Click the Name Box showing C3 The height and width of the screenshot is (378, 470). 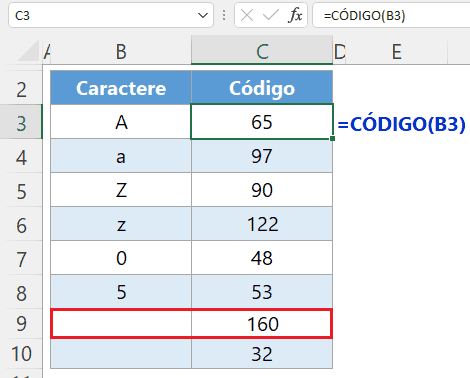tap(111, 15)
